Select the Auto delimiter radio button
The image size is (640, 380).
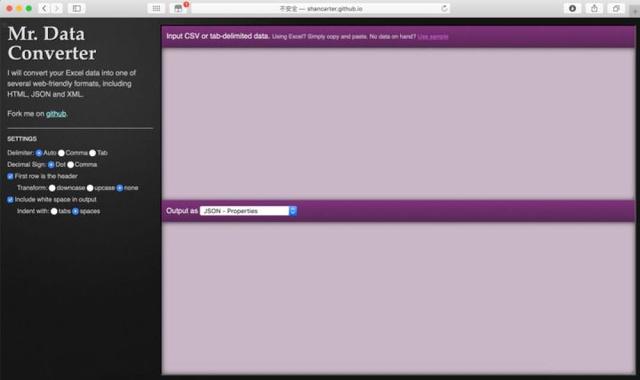[x=39, y=153]
